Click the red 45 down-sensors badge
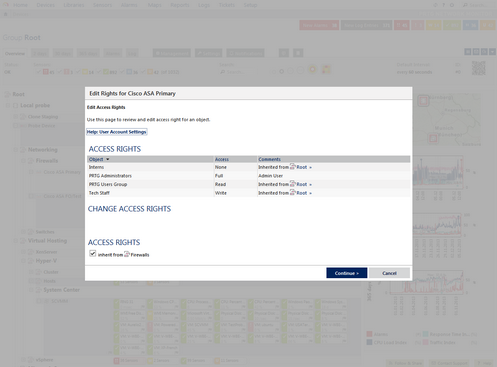The image size is (497, 367). pyautogui.click(x=402, y=25)
